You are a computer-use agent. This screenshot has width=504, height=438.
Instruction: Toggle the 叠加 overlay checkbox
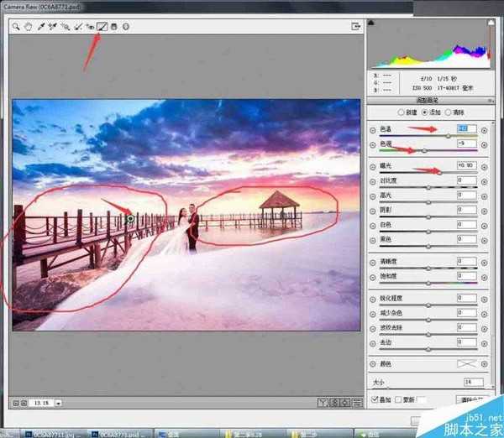[x=375, y=399]
